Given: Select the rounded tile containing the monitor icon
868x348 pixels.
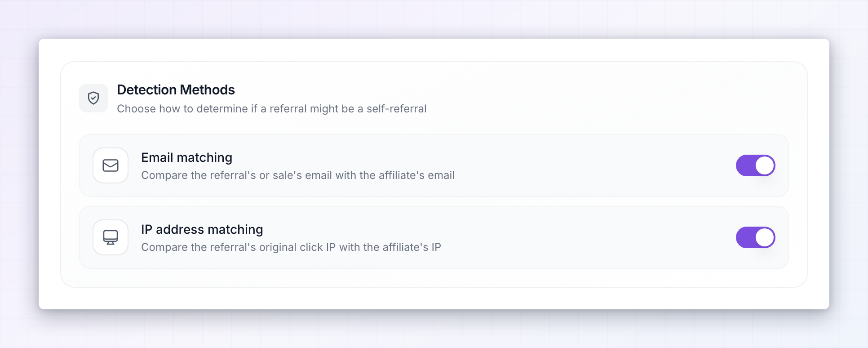Looking at the screenshot, I should [x=111, y=237].
